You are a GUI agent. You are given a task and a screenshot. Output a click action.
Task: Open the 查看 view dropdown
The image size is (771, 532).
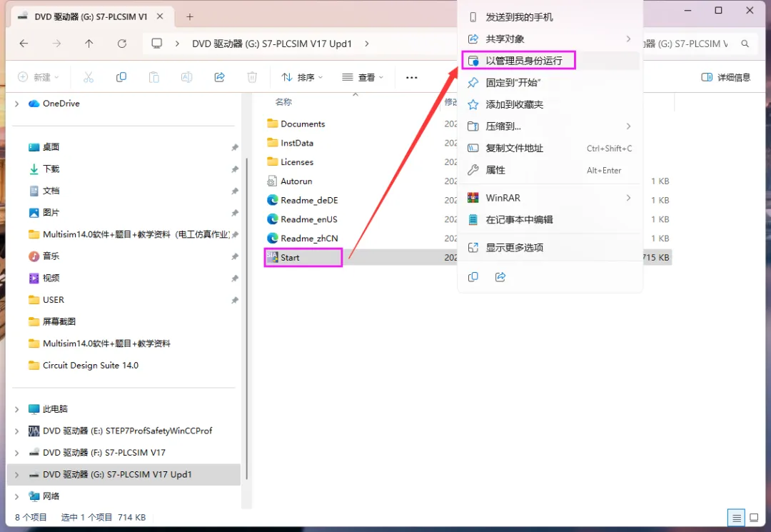(363, 77)
